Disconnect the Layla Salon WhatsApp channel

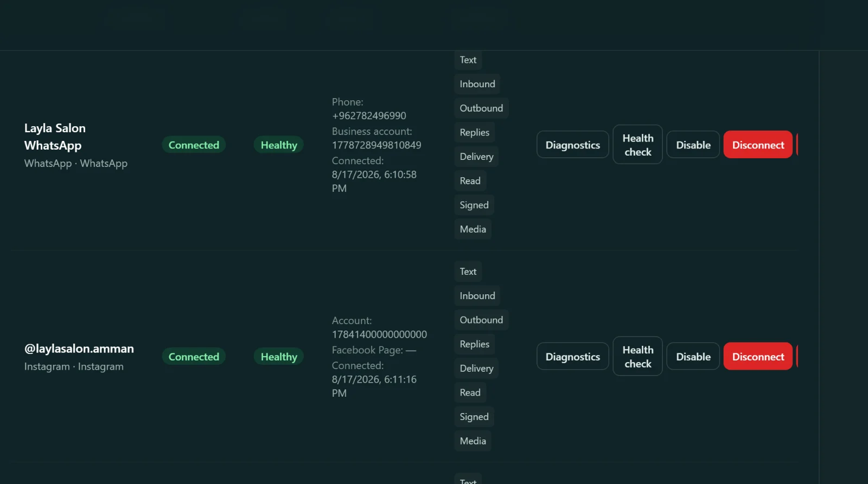[758, 145]
